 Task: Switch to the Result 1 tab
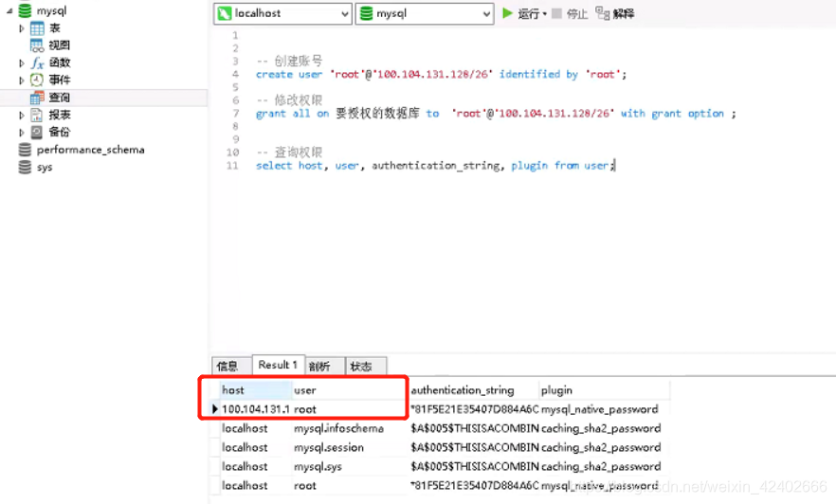click(279, 365)
